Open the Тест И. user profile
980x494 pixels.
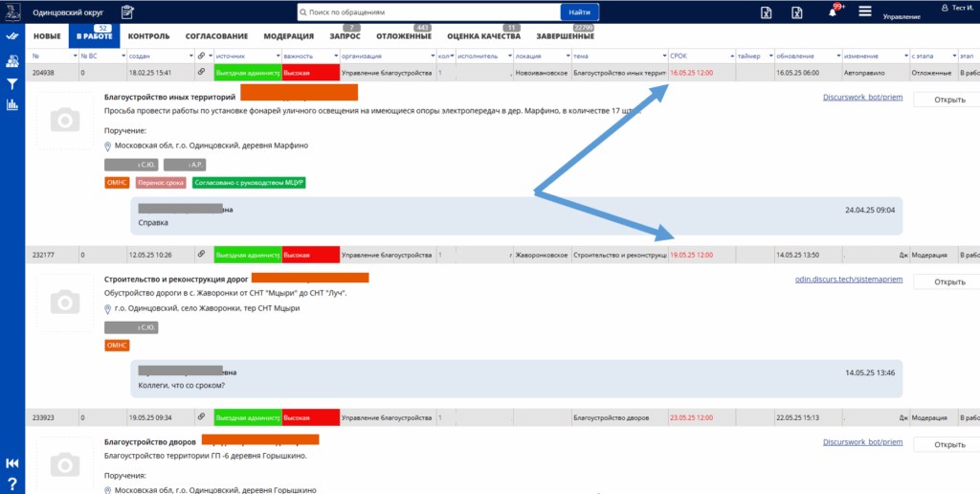(957, 8)
